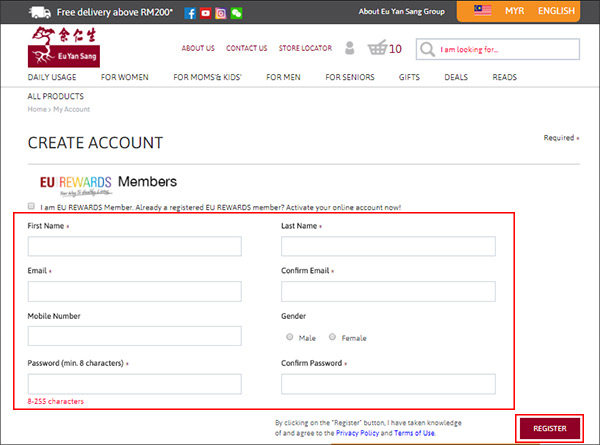600x445 pixels.
Task: Click the Home breadcrumb link
Action: 37,109
